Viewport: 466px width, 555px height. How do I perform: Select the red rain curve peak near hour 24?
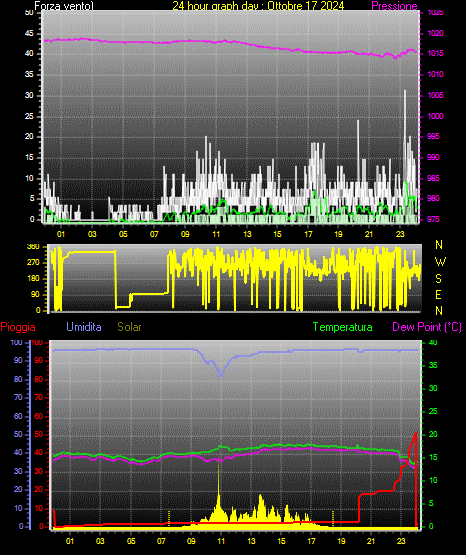point(416,433)
